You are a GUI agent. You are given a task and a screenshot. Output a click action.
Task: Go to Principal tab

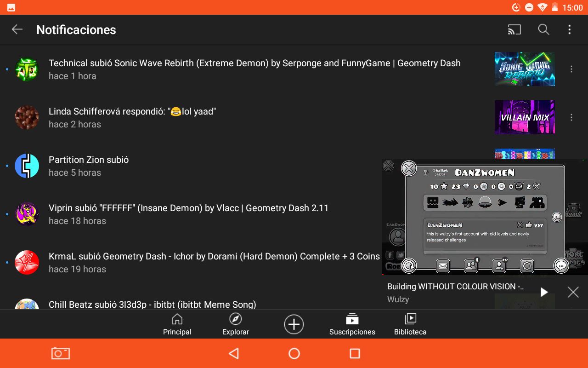pos(177,324)
